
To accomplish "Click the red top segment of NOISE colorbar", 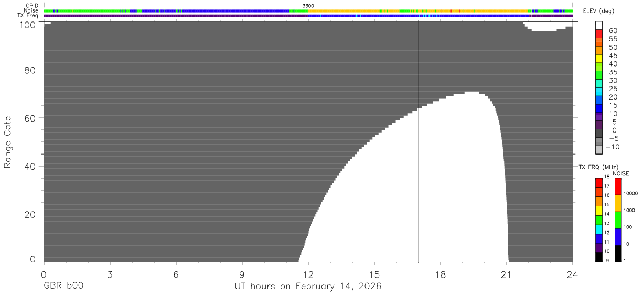I will click(618, 186).
